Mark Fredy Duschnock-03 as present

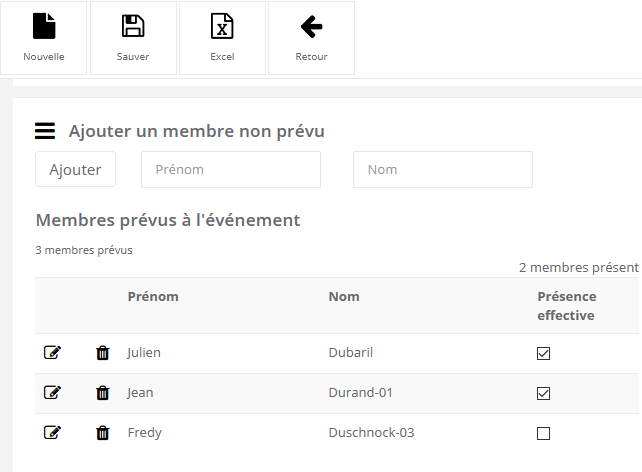[544, 433]
